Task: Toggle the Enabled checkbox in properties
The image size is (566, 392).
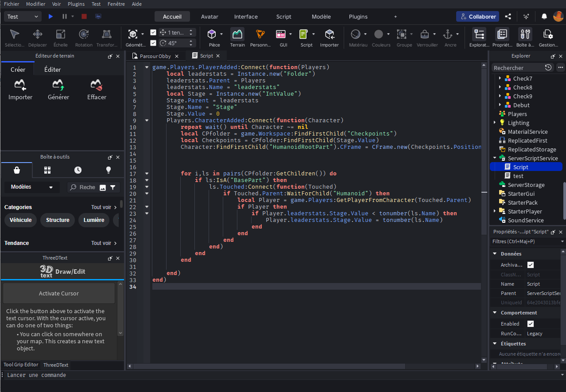Action: [x=531, y=324]
